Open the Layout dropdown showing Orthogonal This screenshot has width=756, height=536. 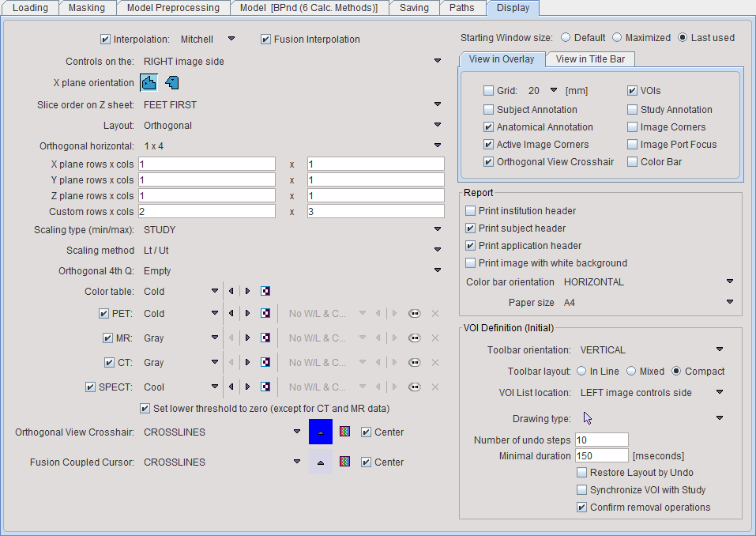[x=438, y=124]
